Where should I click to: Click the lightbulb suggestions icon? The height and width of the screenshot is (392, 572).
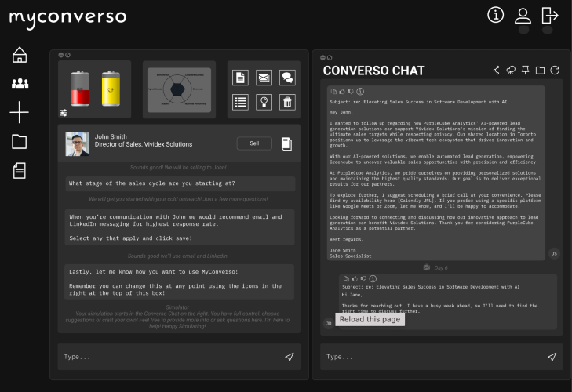point(264,101)
